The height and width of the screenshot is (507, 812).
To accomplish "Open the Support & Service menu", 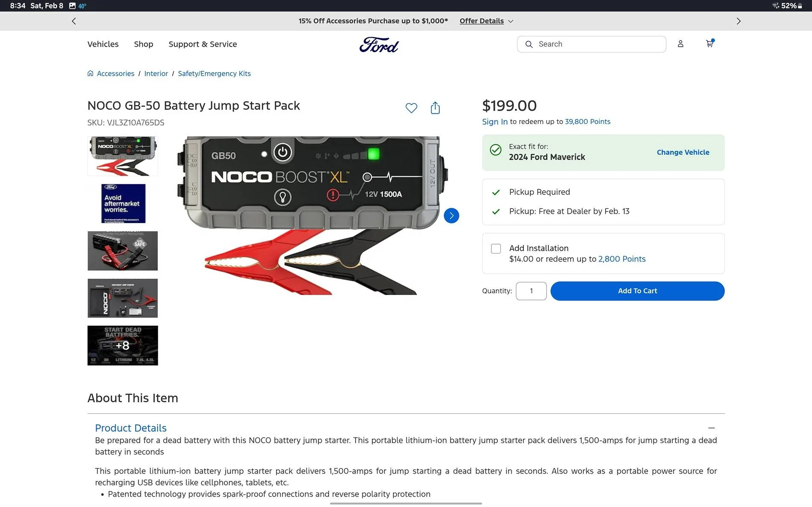I will click(203, 44).
